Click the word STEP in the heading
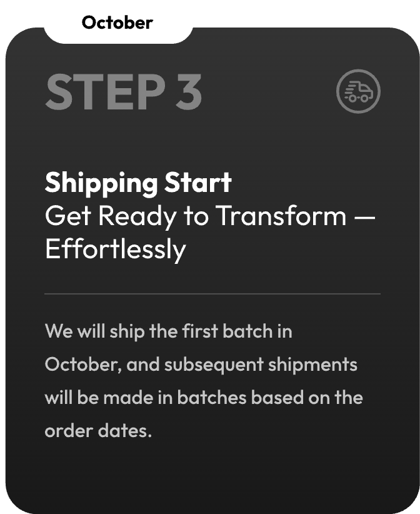This screenshot has height=514, width=420. point(105,91)
